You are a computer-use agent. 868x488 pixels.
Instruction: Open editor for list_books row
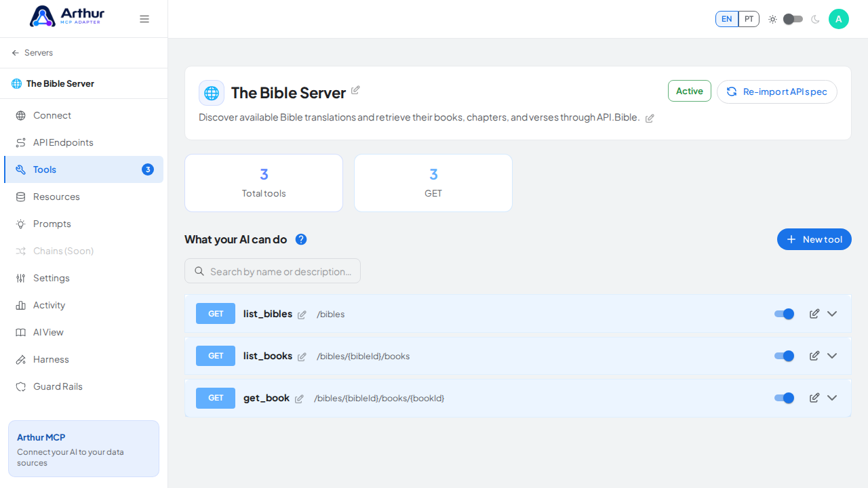click(x=814, y=355)
